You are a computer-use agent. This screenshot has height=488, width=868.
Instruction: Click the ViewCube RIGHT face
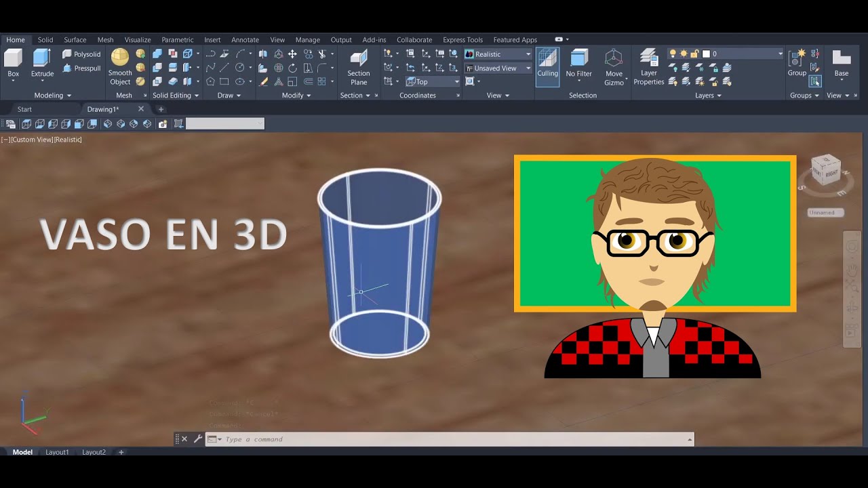click(831, 173)
